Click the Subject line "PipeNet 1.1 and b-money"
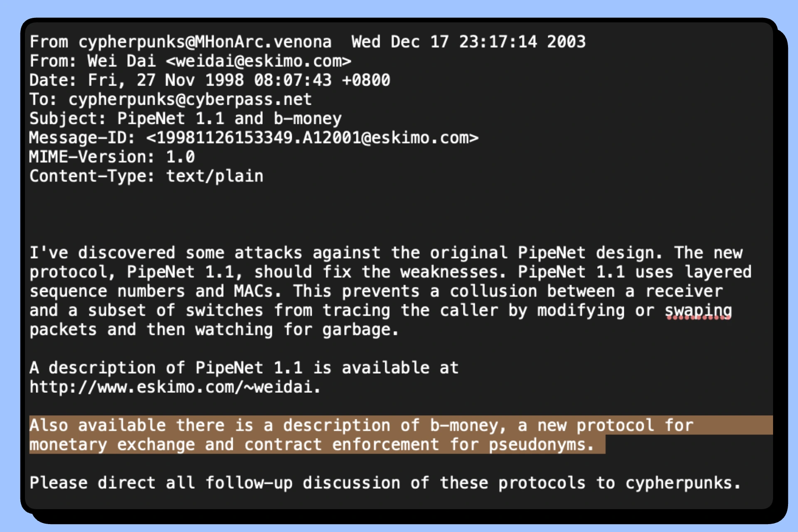This screenshot has height=532, width=798. coord(229,118)
